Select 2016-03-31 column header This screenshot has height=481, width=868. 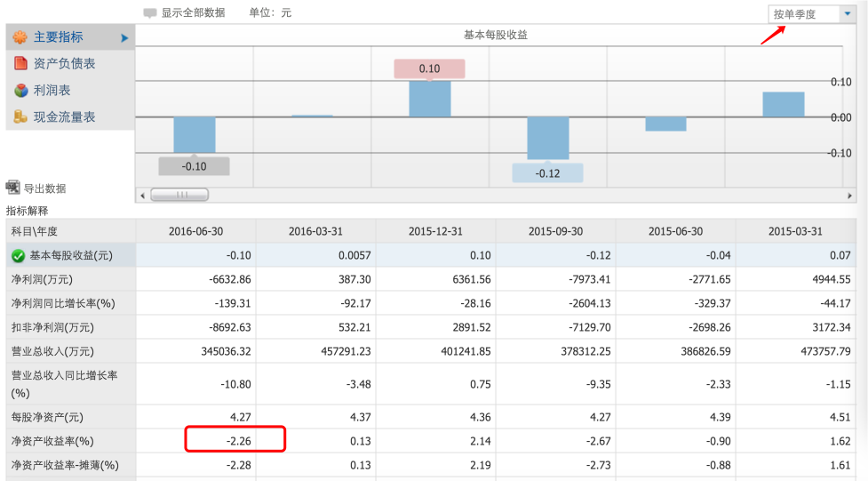point(315,231)
